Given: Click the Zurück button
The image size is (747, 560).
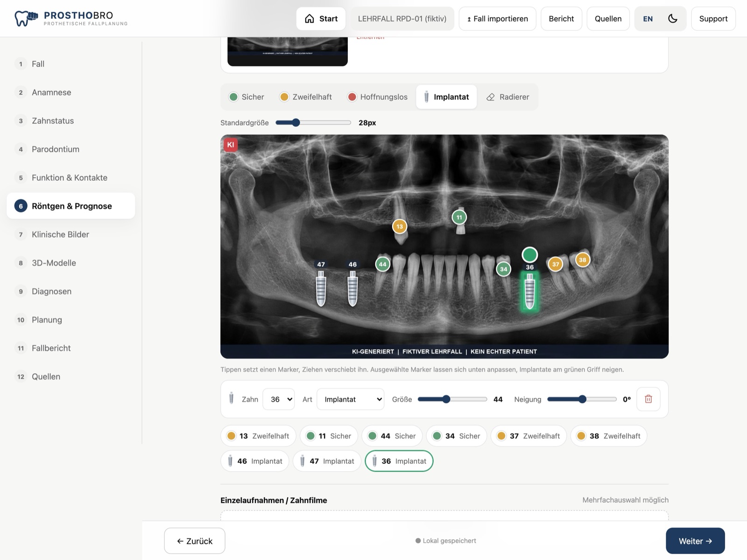Looking at the screenshot, I should pos(195,541).
